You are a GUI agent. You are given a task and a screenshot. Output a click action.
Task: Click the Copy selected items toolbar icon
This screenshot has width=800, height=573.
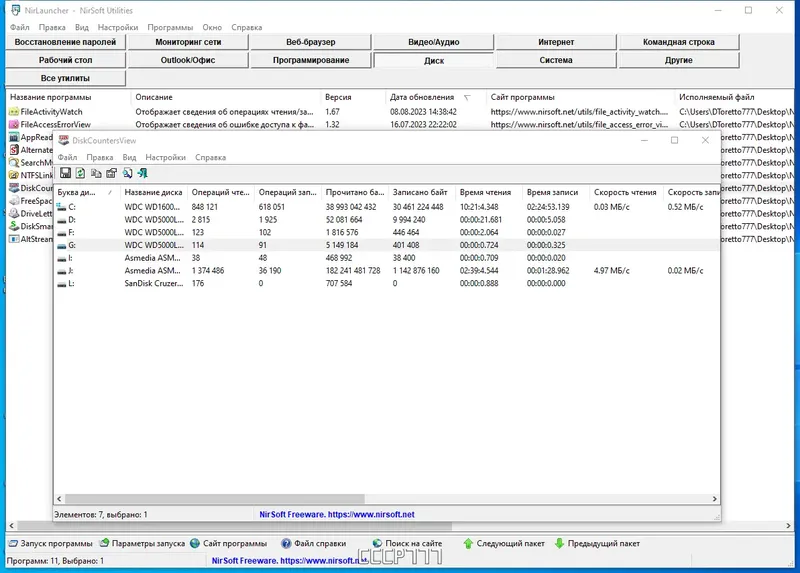point(96,173)
